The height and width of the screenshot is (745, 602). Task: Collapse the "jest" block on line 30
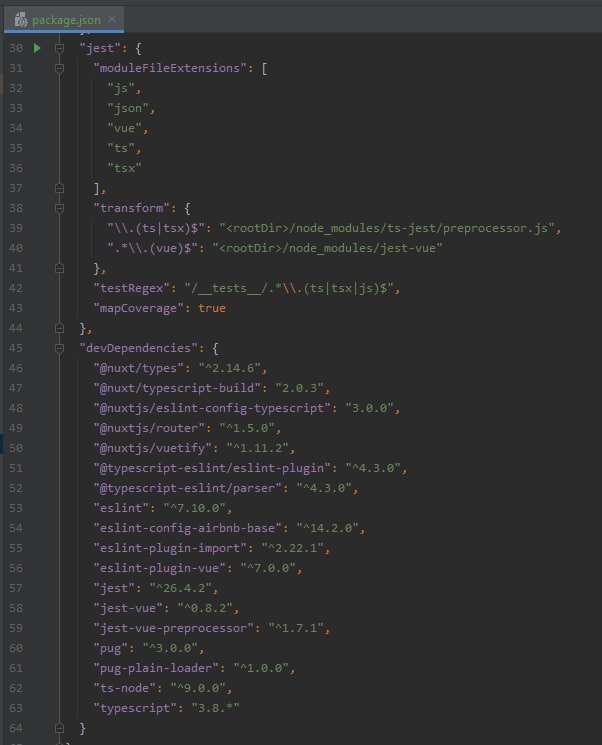tap(59, 48)
